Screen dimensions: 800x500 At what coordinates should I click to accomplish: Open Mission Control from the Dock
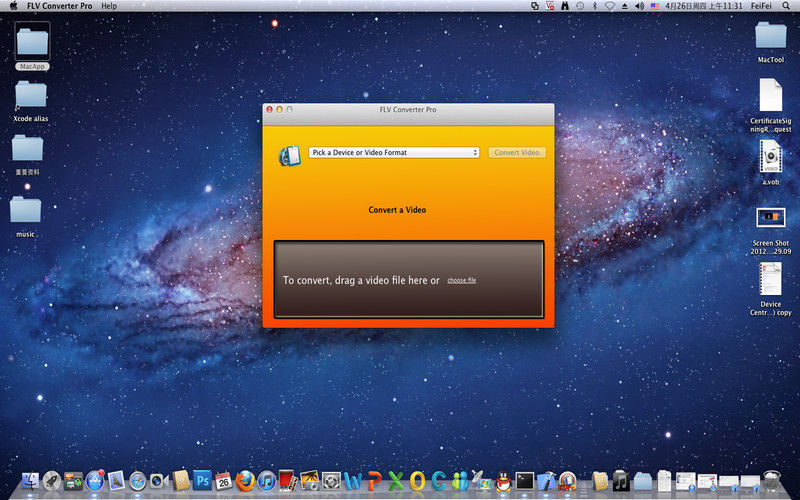(x=73, y=481)
